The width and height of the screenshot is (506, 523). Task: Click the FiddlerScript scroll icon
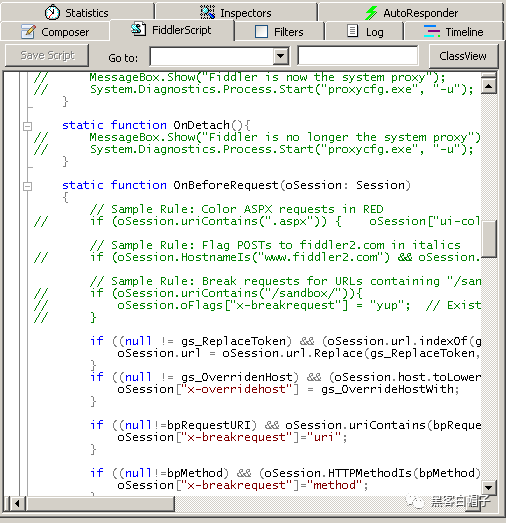[138, 29]
